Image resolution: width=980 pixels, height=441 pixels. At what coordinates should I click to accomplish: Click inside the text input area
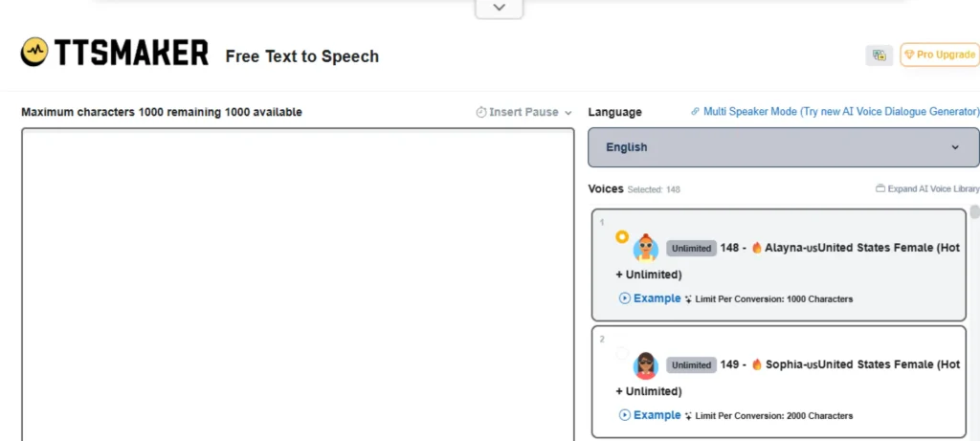coord(299,285)
